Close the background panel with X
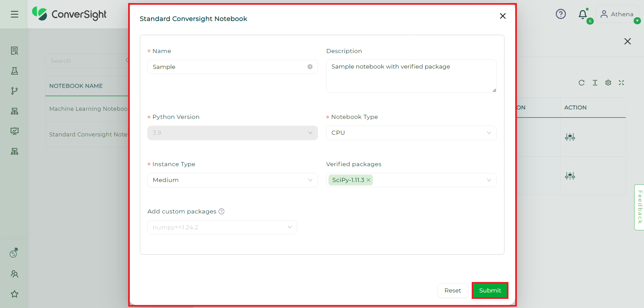Screen dimensions: 644x308 click(x=627, y=41)
